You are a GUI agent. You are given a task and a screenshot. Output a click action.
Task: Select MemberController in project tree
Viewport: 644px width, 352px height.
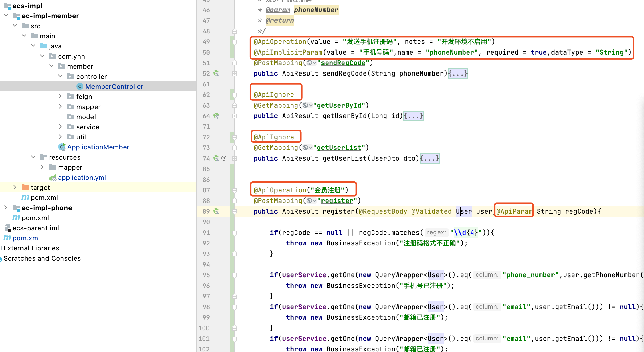pyautogui.click(x=114, y=87)
